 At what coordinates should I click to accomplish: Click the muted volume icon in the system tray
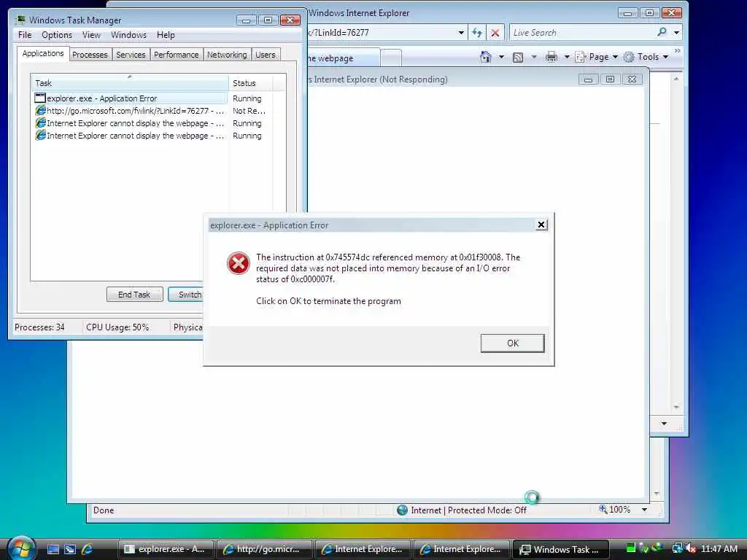pyautogui.click(x=691, y=548)
